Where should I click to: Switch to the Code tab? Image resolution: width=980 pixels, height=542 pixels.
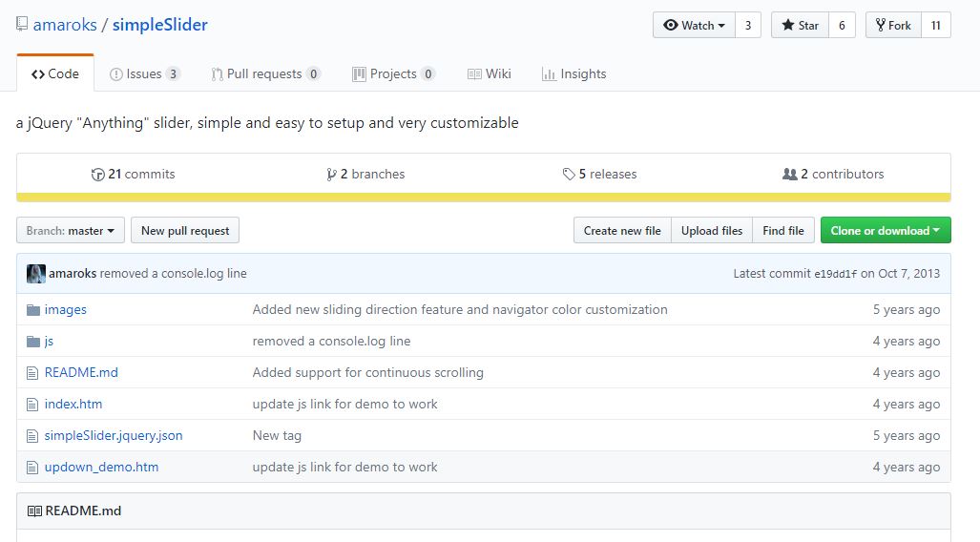(x=55, y=73)
